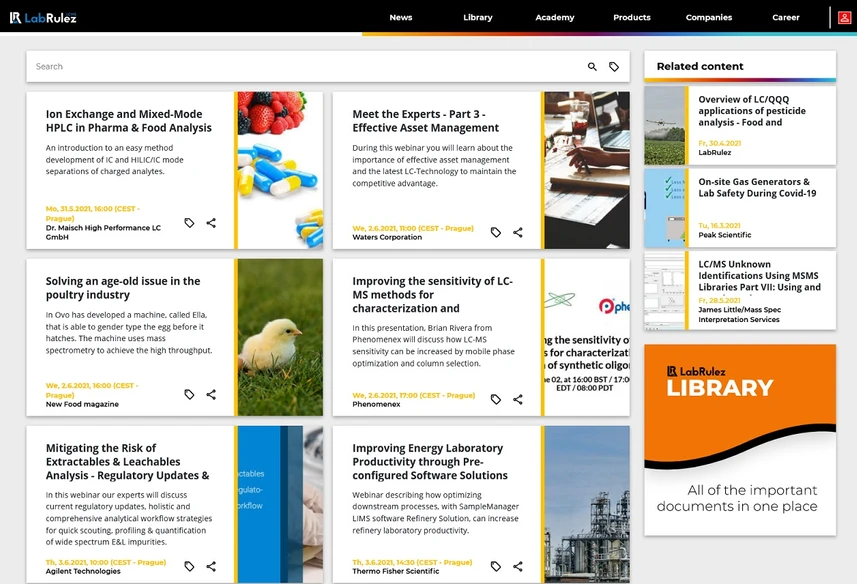The width and height of the screenshot is (857, 584).
Task: Click the tag icon on the Ion Exchange HPLC card
Action: click(189, 222)
